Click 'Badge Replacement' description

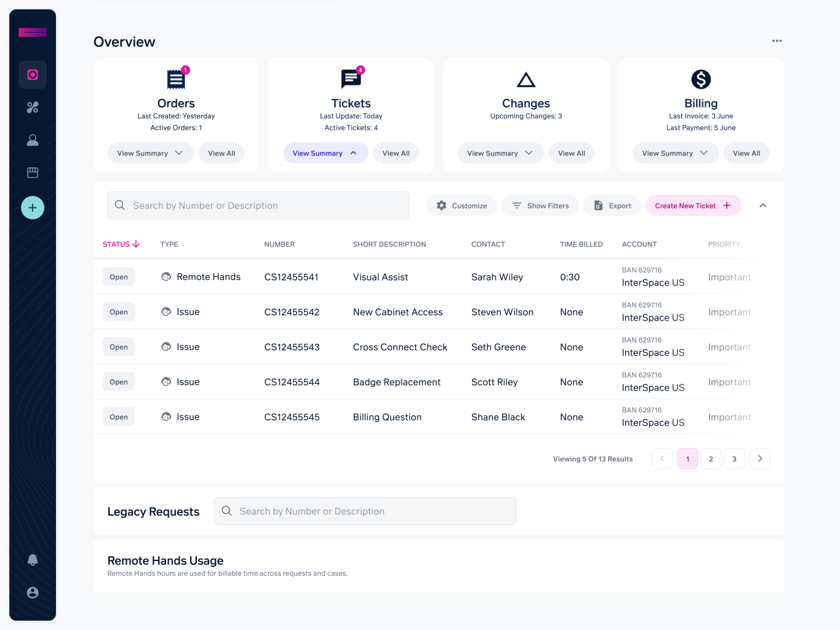click(x=397, y=382)
